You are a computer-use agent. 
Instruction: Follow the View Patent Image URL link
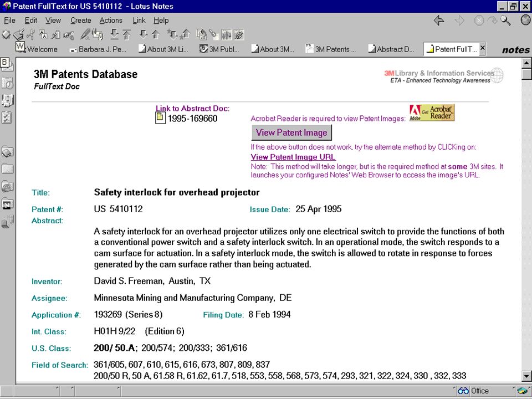(x=293, y=157)
